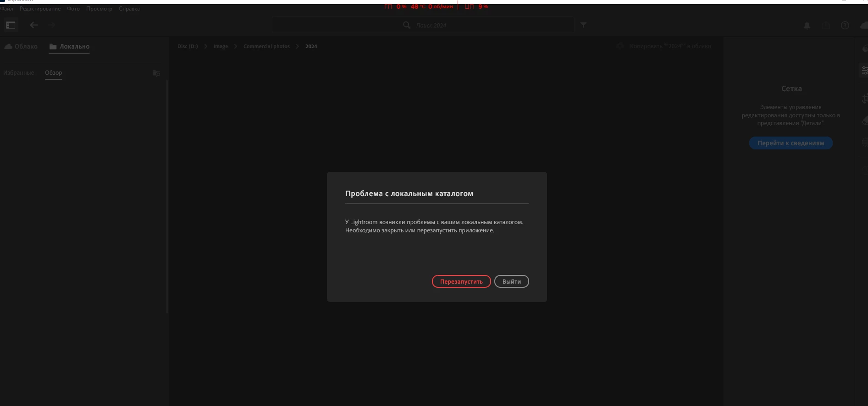This screenshot has width=868, height=406.
Task: Select the Crop tool icon
Action: pyautogui.click(x=864, y=99)
